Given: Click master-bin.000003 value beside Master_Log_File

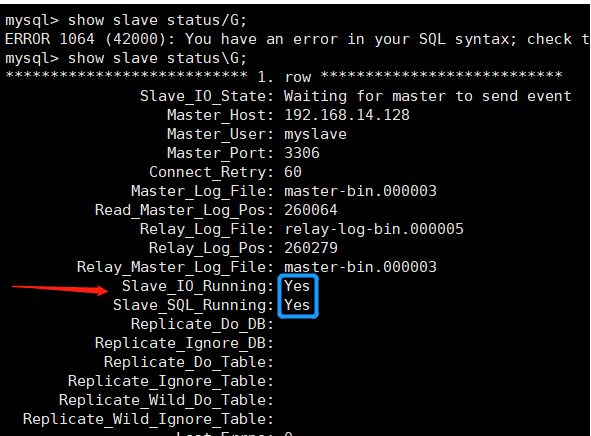Looking at the screenshot, I should (x=360, y=191).
